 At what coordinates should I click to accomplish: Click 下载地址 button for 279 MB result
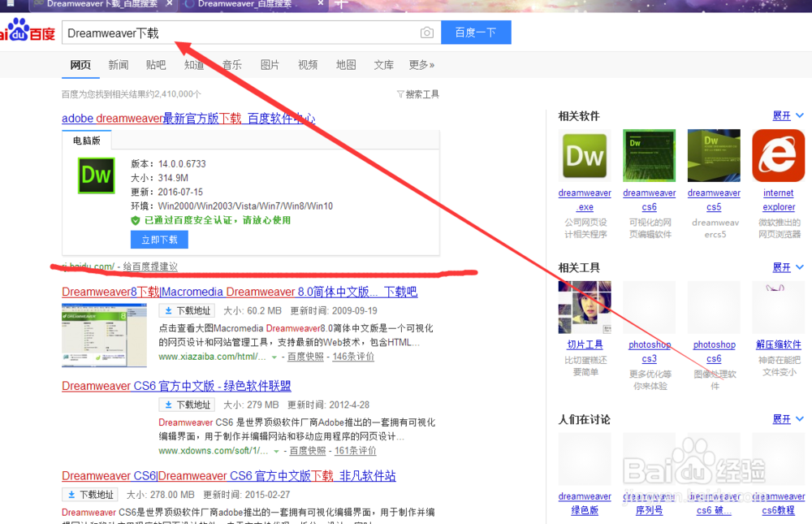pos(188,405)
